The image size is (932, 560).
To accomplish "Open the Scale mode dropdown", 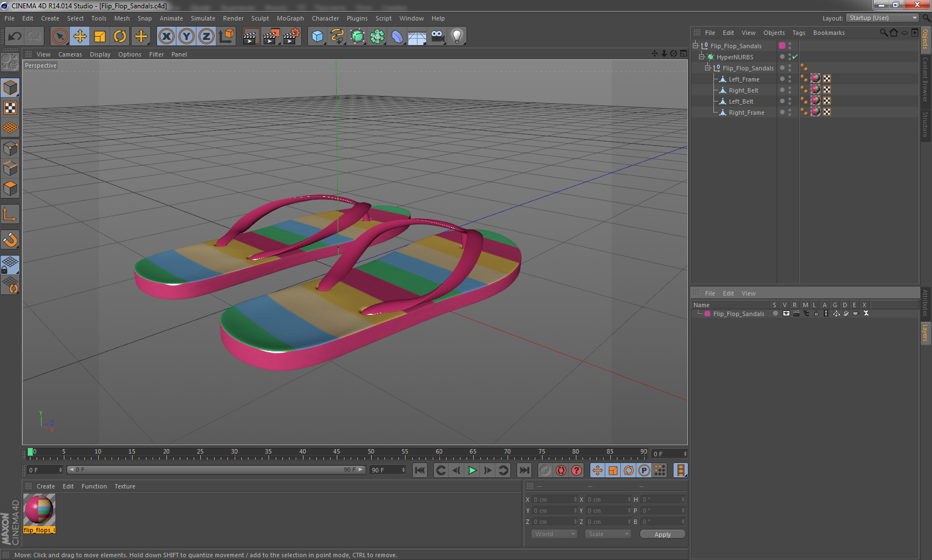I will click(608, 534).
